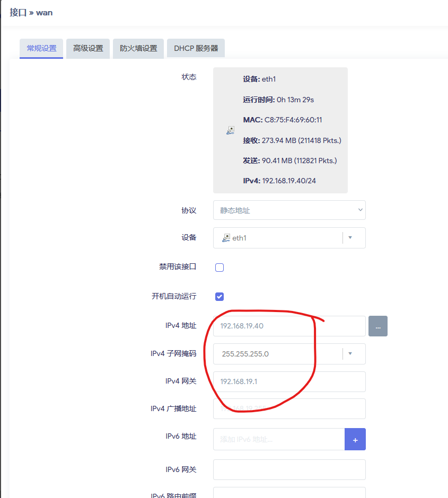
Task: Click the eth1 network icon in device selector
Action: (226, 238)
